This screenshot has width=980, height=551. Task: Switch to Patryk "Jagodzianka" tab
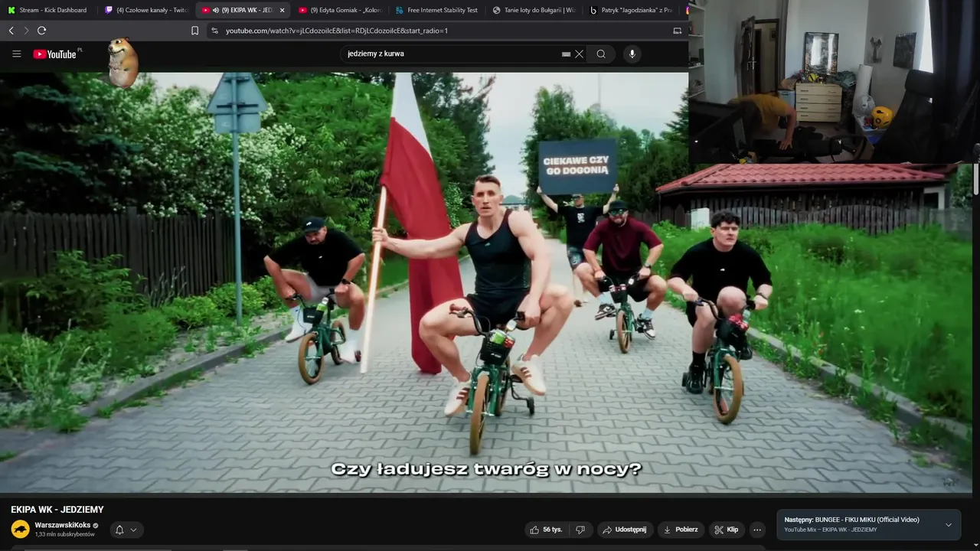(631, 10)
